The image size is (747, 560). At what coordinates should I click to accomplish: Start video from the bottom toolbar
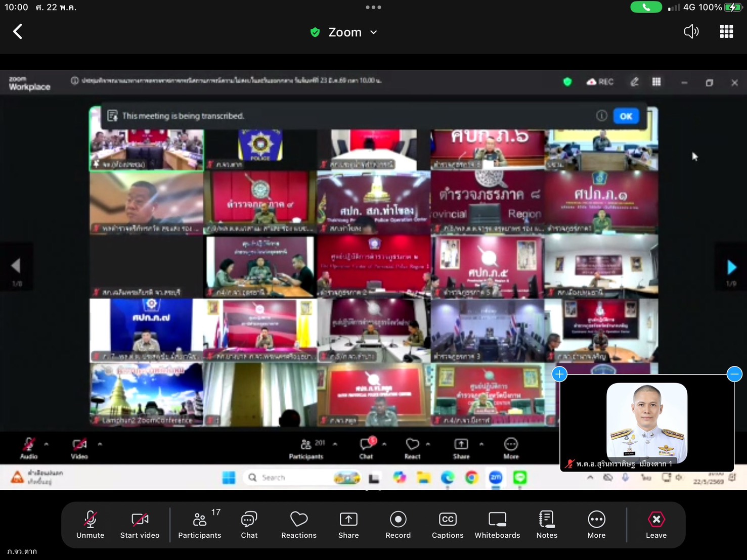tap(140, 525)
